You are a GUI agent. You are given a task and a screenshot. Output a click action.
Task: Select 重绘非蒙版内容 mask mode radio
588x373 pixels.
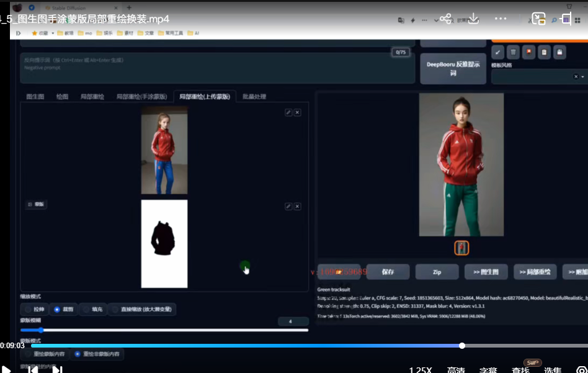pos(78,354)
